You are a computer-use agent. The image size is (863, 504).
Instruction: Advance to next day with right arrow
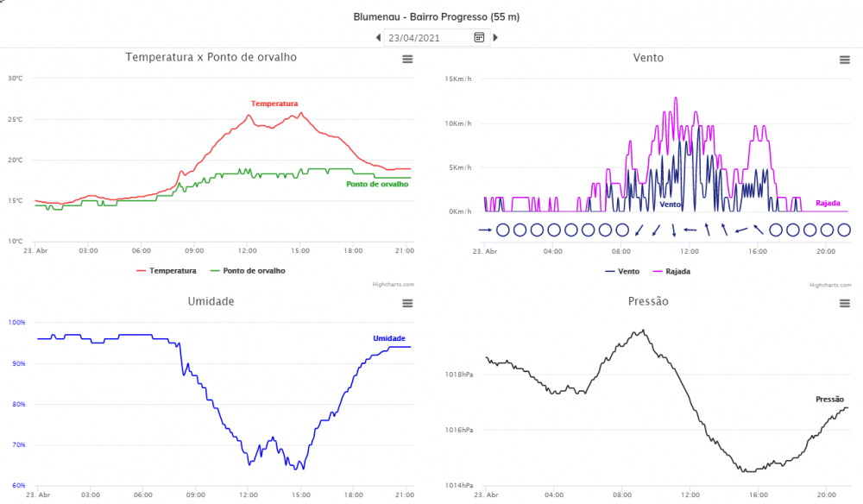[x=495, y=37]
